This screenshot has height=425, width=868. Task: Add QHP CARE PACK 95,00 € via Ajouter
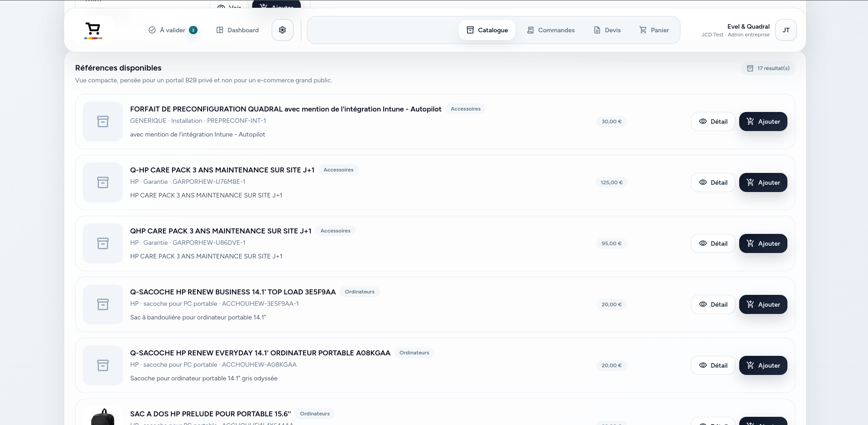(x=763, y=243)
